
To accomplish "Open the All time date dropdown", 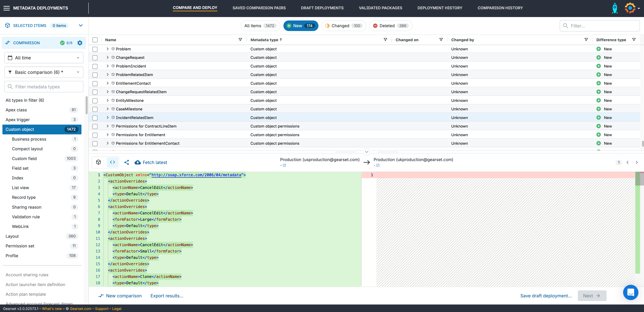I will (44, 58).
